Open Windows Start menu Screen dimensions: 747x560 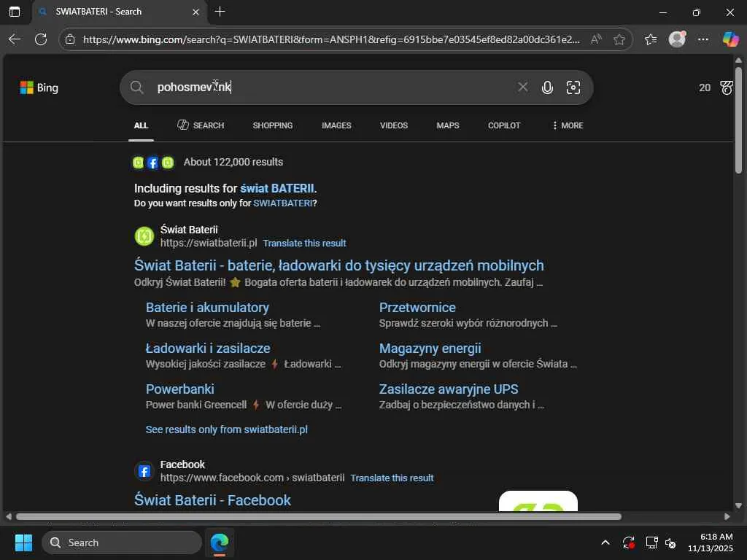pyautogui.click(x=23, y=542)
